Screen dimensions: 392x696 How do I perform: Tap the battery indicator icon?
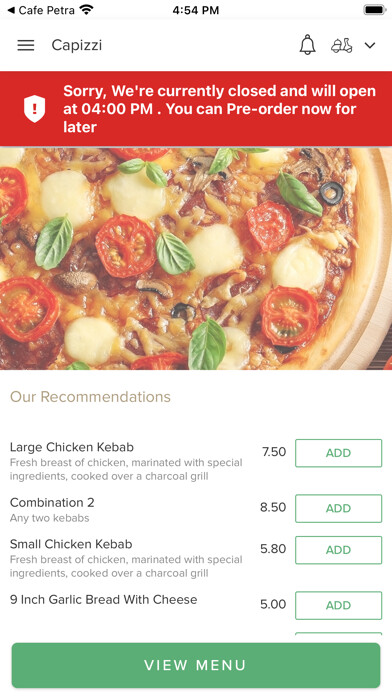pyautogui.click(x=374, y=10)
